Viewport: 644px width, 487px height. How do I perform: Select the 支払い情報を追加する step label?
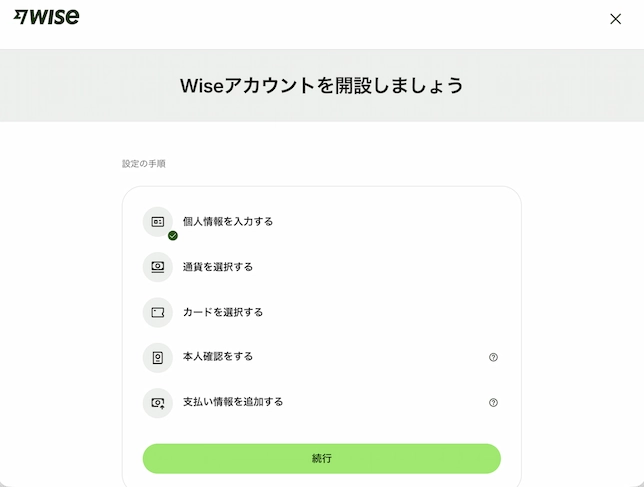pos(233,402)
